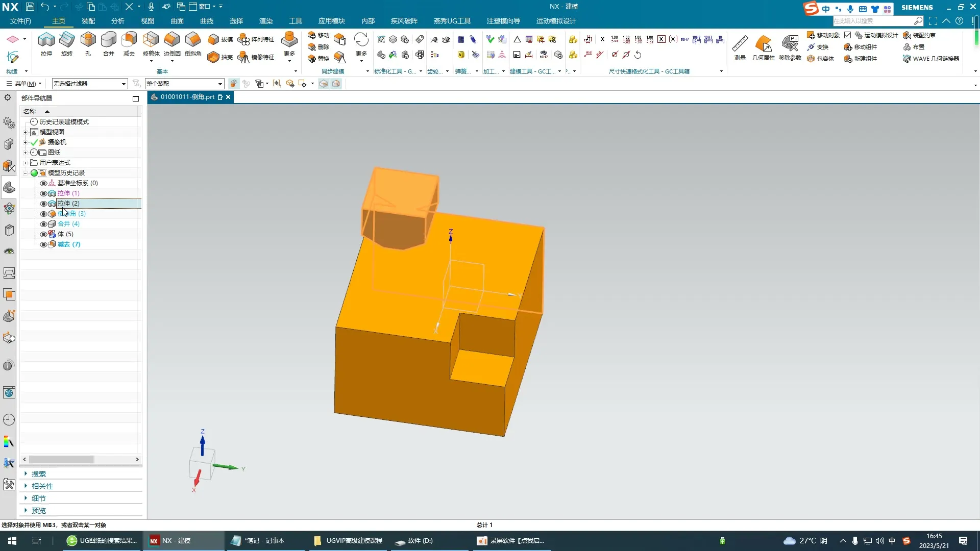The image size is (980, 551).
Task: Select the 镜像特征 mirror feature tool
Action: (x=244, y=57)
